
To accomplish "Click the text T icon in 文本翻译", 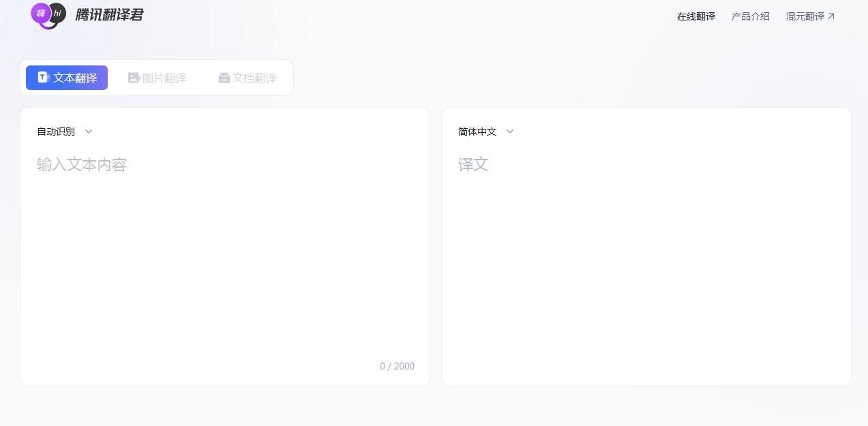I will pyautogui.click(x=44, y=78).
